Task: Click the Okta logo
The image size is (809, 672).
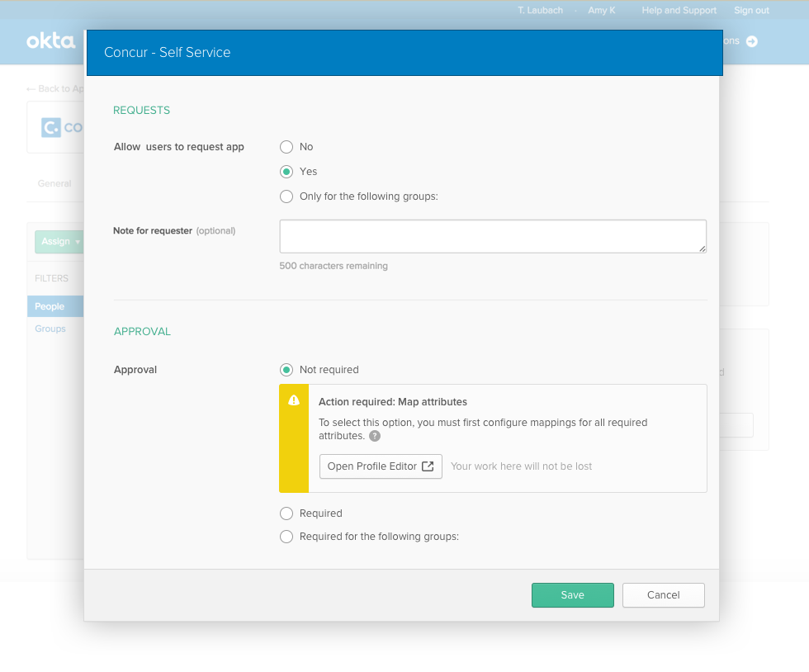Action: point(50,40)
